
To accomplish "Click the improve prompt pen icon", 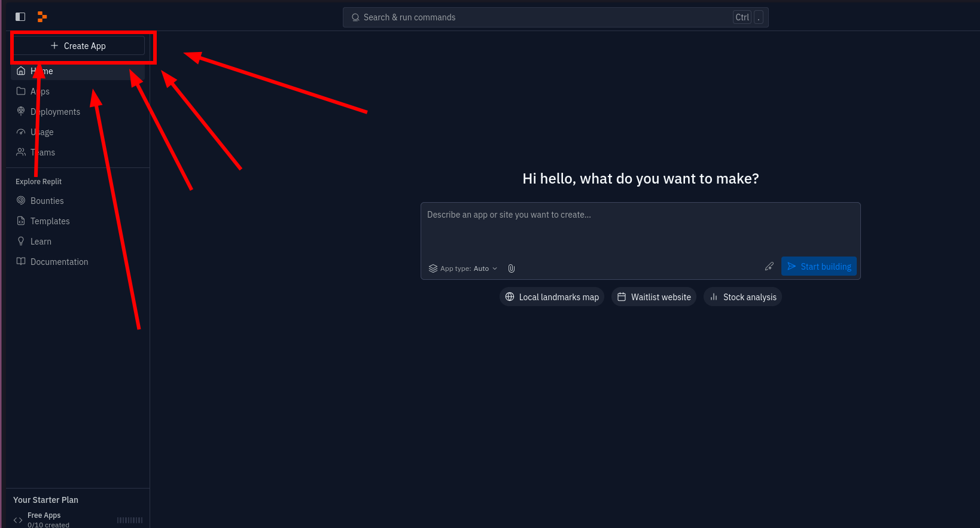I will point(769,266).
